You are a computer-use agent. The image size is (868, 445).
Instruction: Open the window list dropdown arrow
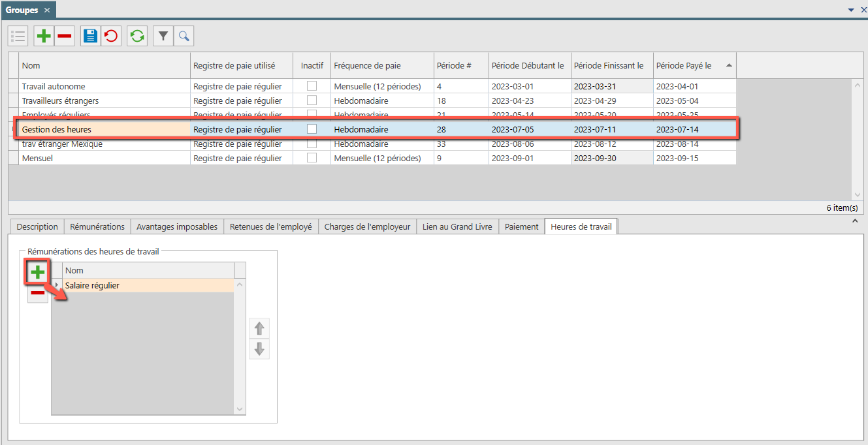point(851,10)
